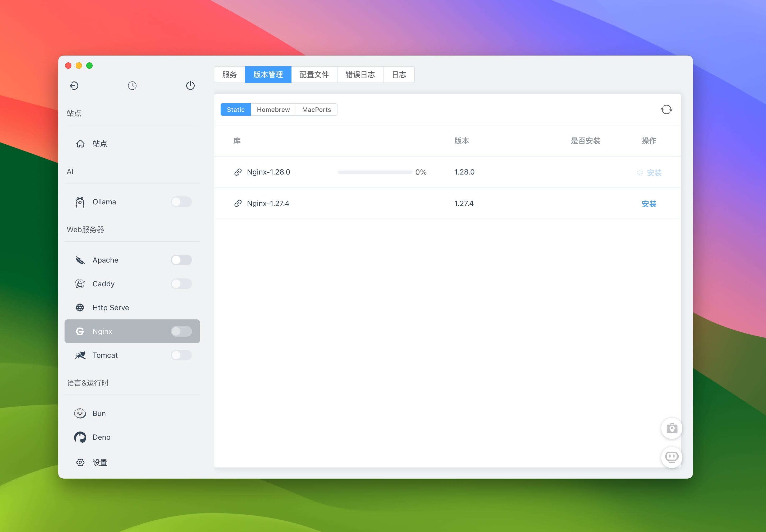766x532 pixels.
Task: Click the in-progress 安装 for Nginx-1.28.0
Action: (654, 173)
